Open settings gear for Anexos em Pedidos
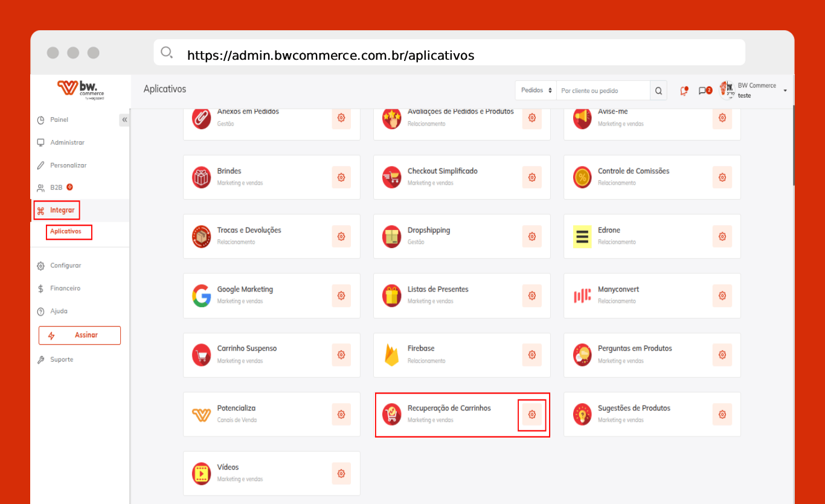This screenshot has height=504, width=825. (341, 118)
